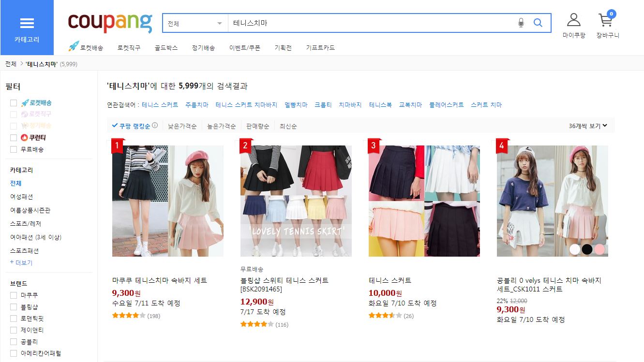Viewport: 644px width, 362px height.
Task: Open 마이쿠팡 user profile icon
Action: [x=574, y=20]
